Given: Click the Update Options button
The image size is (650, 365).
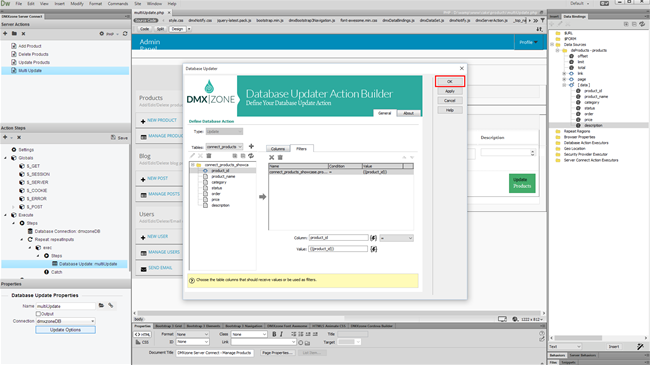Looking at the screenshot, I should (x=65, y=330).
